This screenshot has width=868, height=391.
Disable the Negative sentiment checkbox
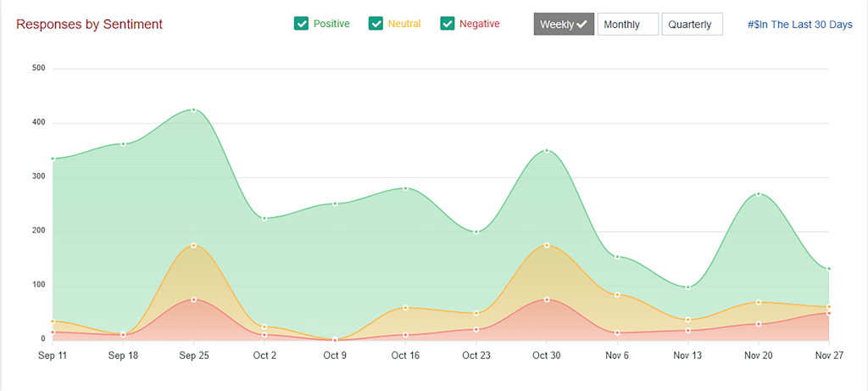click(x=448, y=24)
